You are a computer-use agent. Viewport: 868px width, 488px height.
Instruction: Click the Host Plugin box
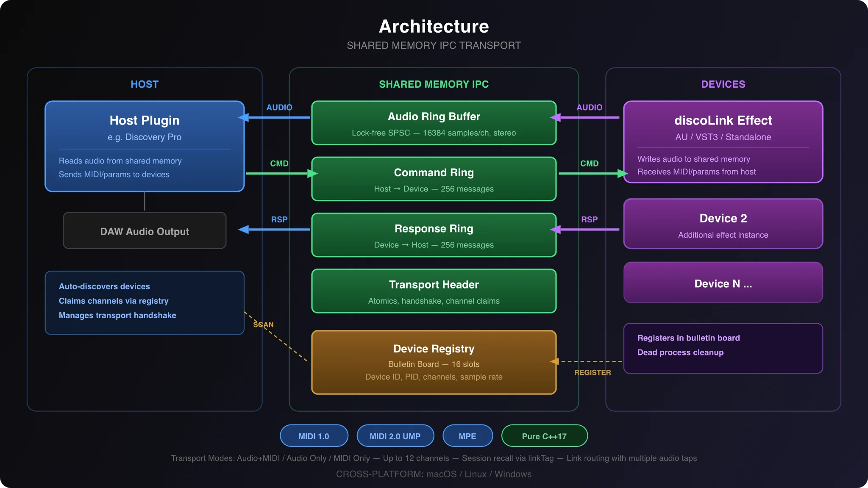coord(145,146)
